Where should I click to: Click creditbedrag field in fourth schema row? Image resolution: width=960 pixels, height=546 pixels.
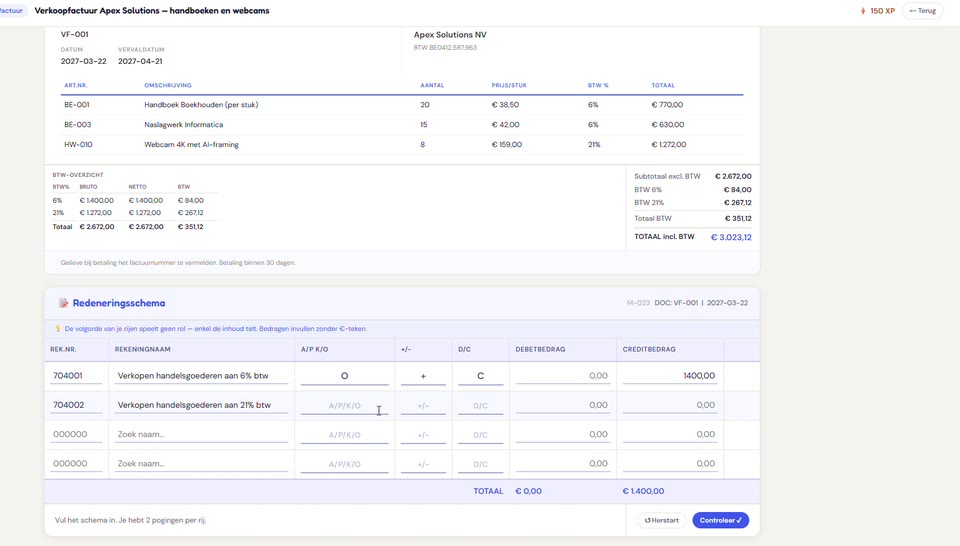click(670, 464)
